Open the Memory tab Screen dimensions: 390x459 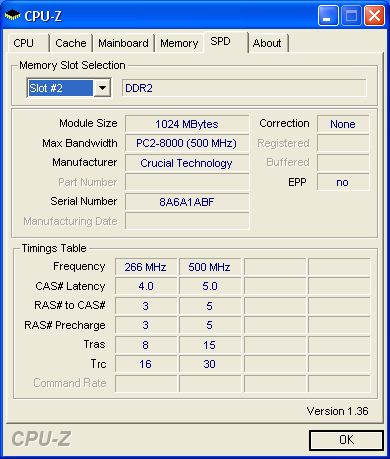pos(179,43)
